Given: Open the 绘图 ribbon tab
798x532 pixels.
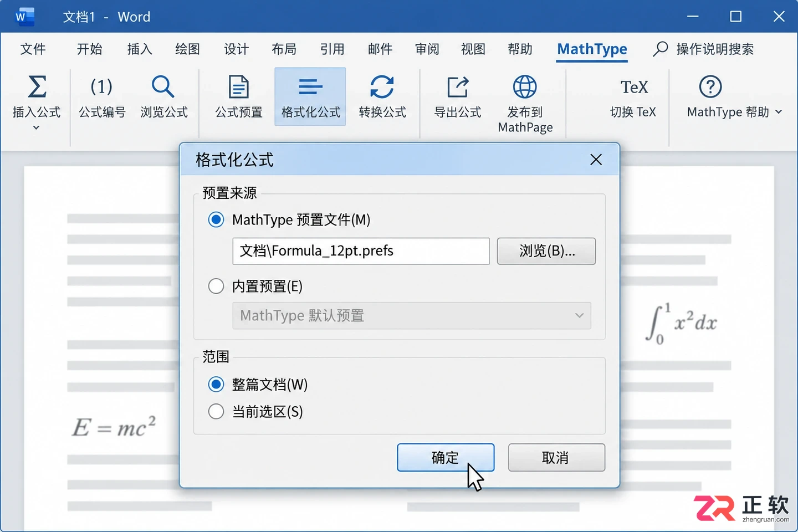Looking at the screenshot, I should click(187, 49).
